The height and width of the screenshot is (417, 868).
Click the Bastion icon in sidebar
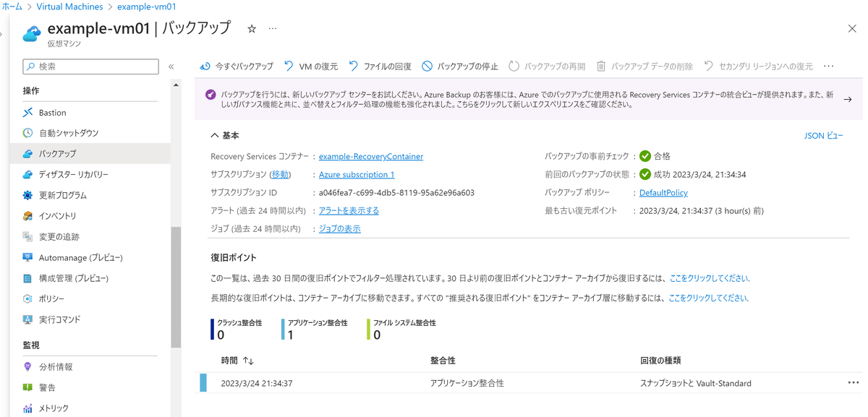[x=27, y=113]
